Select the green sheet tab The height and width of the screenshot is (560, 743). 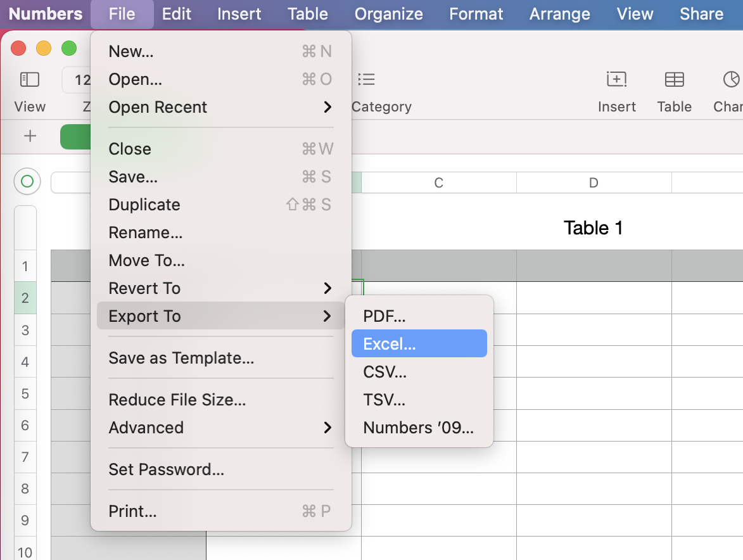click(75, 136)
